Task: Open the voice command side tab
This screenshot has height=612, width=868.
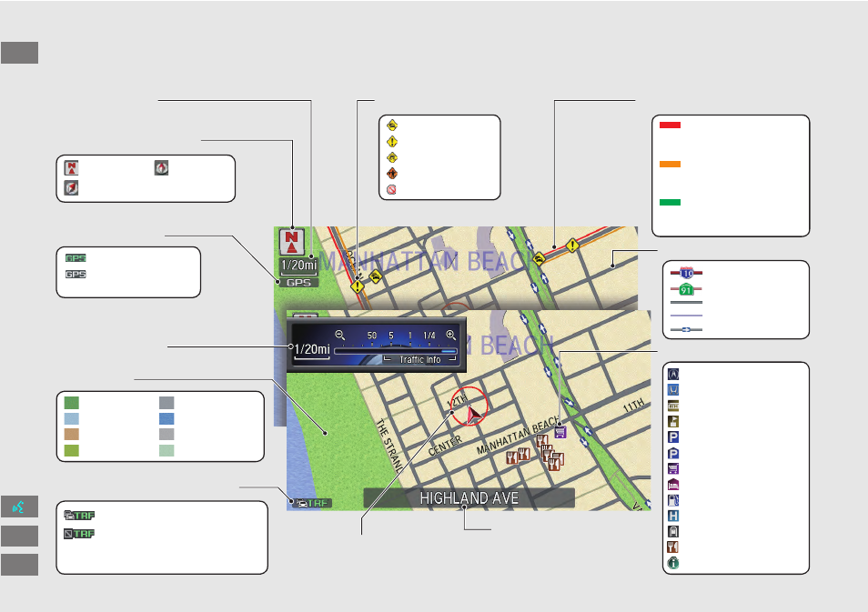Action: (x=19, y=507)
